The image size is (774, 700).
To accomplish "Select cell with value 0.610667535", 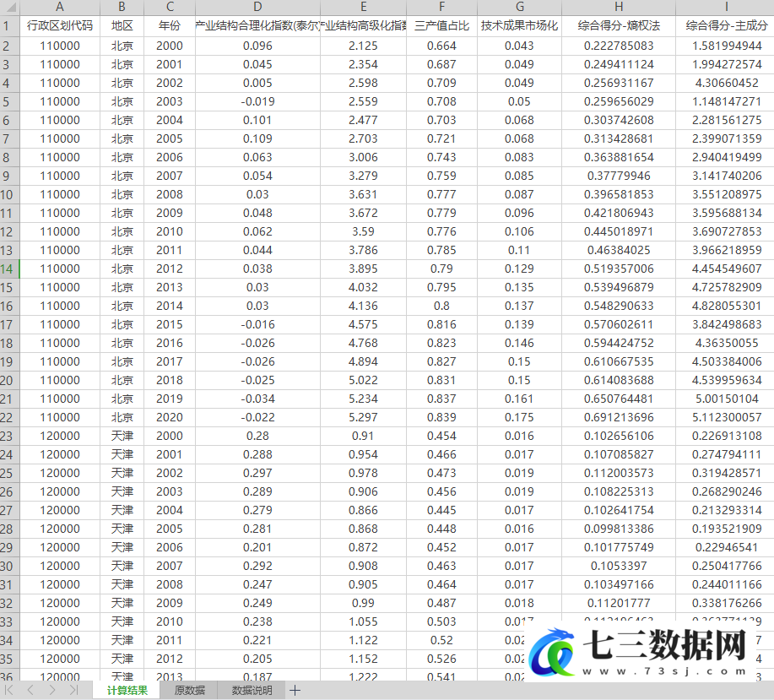I will [619, 362].
